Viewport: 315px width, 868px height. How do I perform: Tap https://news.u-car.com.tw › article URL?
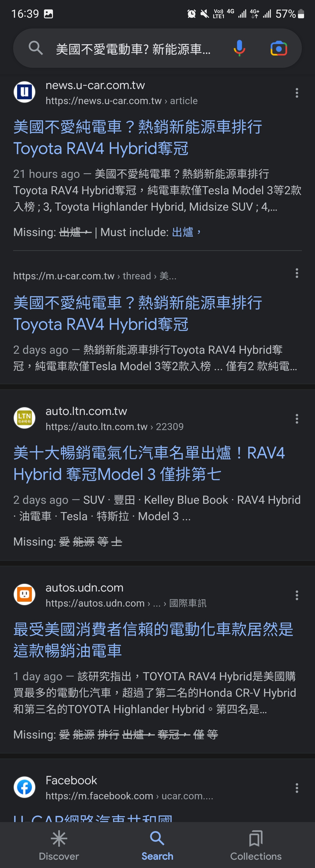(122, 101)
